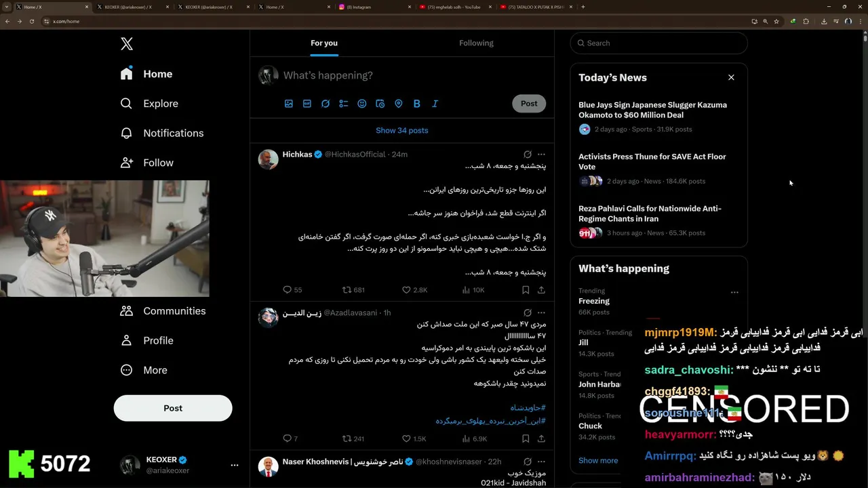Open the Freezing trending topic
This screenshot has height=488, width=868.
tap(594, 301)
